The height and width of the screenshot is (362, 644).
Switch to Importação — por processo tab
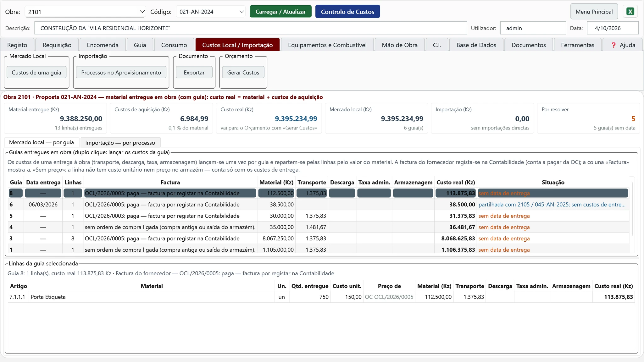coord(120,143)
